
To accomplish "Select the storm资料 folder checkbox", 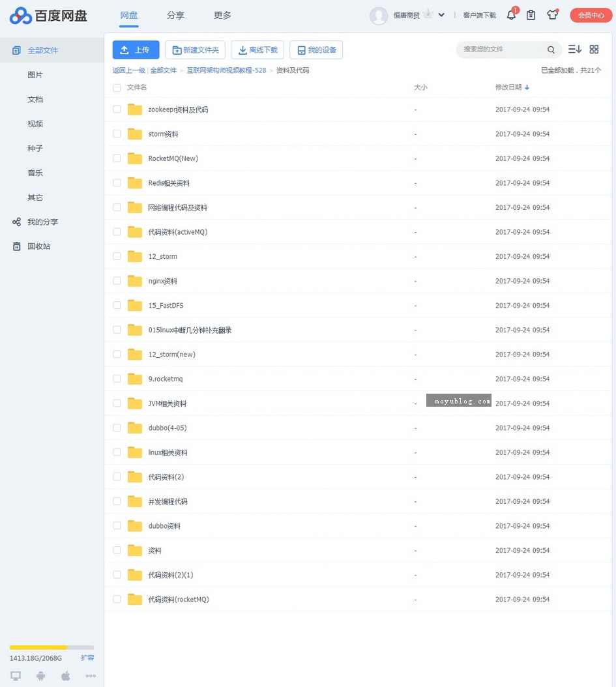I will tap(117, 134).
